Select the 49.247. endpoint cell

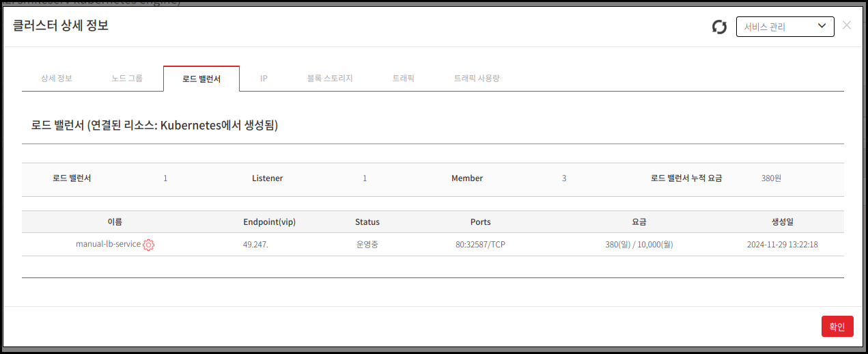pyautogui.click(x=255, y=245)
